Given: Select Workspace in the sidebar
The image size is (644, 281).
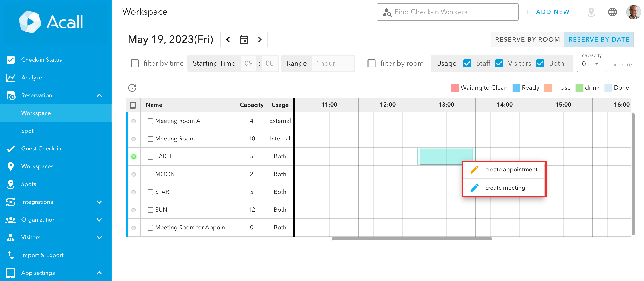Looking at the screenshot, I should pos(56,113).
